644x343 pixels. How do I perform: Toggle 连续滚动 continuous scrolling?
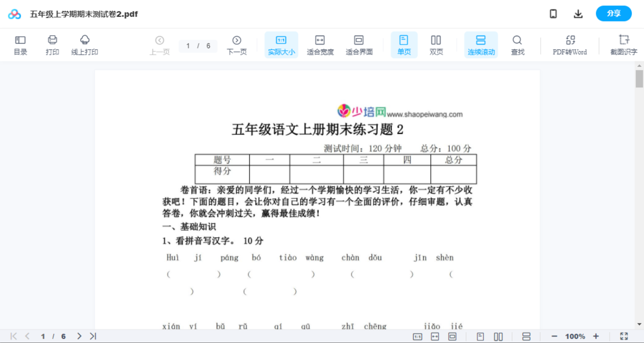[481, 45]
